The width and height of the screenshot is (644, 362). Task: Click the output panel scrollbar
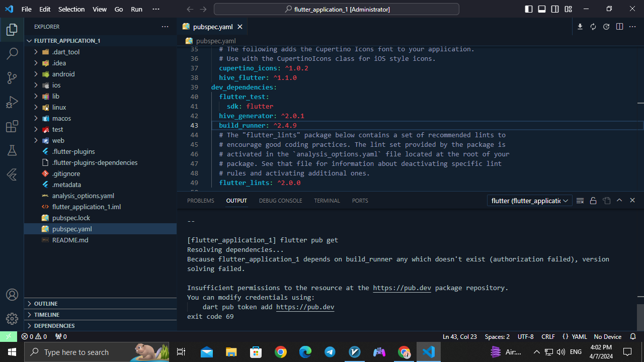[640, 317]
